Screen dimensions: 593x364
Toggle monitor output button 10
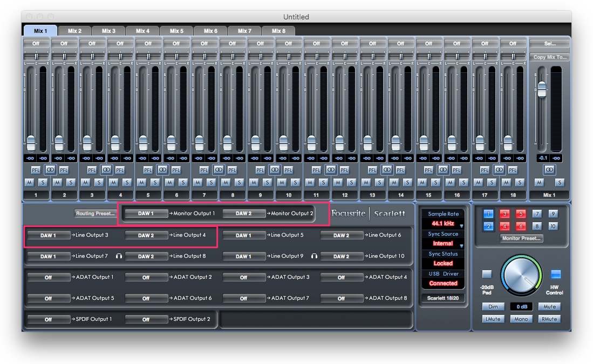click(x=553, y=226)
